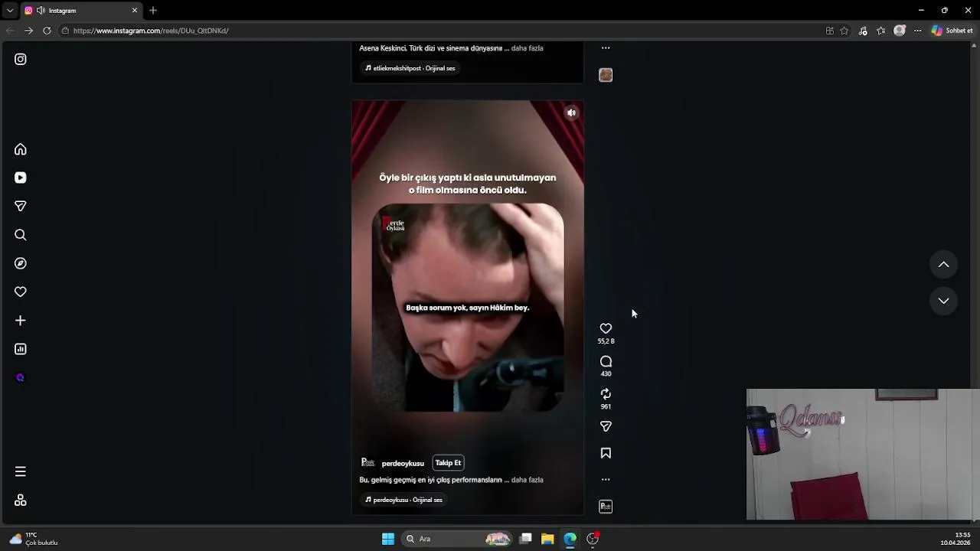View the 55,2 B likes count
Image resolution: width=980 pixels, height=551 pixels.
point(606,341)
